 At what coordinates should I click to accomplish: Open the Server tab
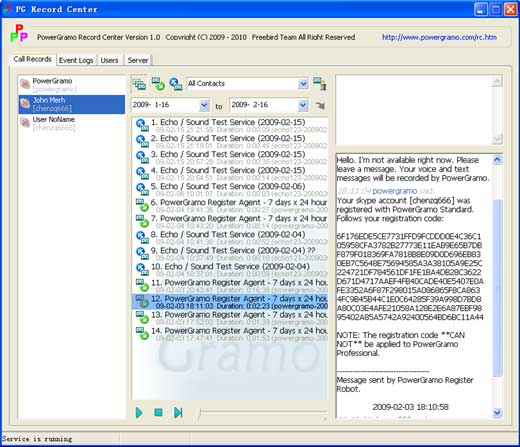(138, 60)
